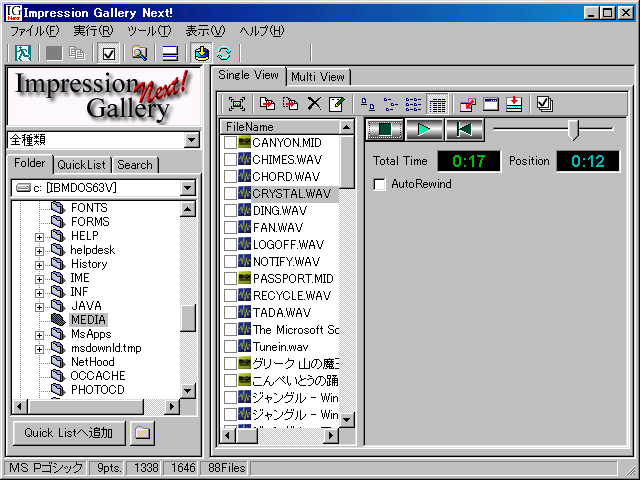The width and height of the screenshot is (640, 480).
Task: Expand the HELP folder node
Action: pyautogui.click(x=39, y=237)
